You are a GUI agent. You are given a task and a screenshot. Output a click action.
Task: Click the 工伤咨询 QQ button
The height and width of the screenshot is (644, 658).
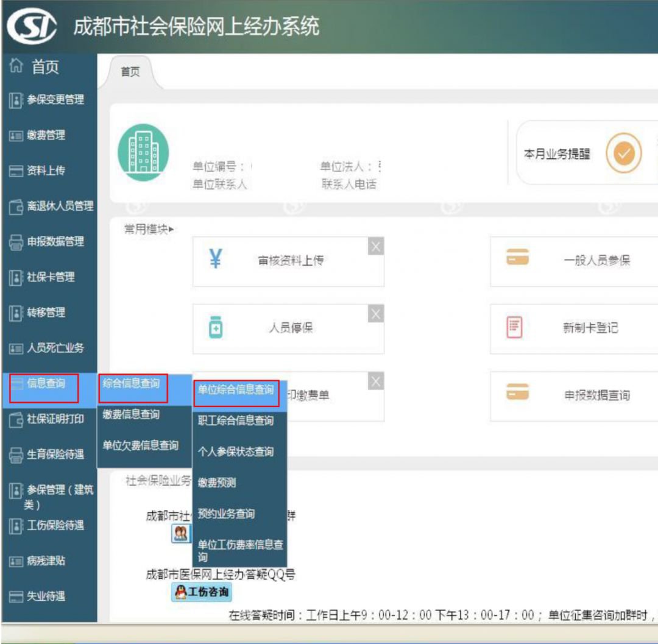pos(201,592)
